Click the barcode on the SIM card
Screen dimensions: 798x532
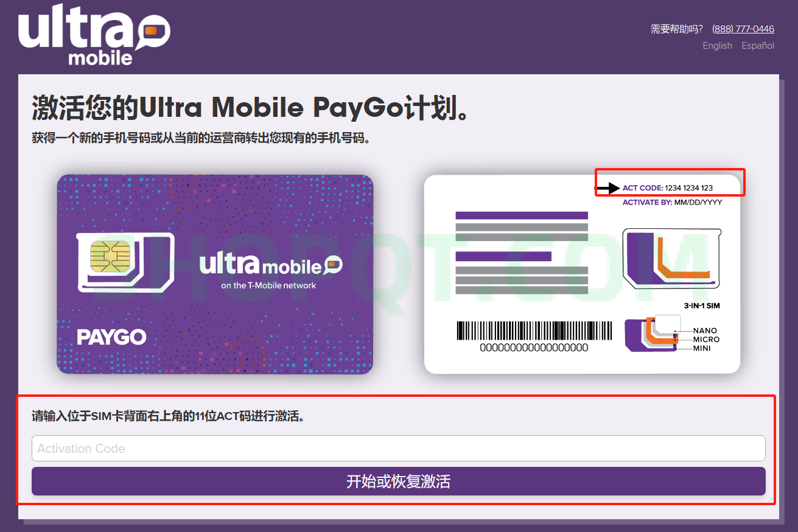coord(534,331)
